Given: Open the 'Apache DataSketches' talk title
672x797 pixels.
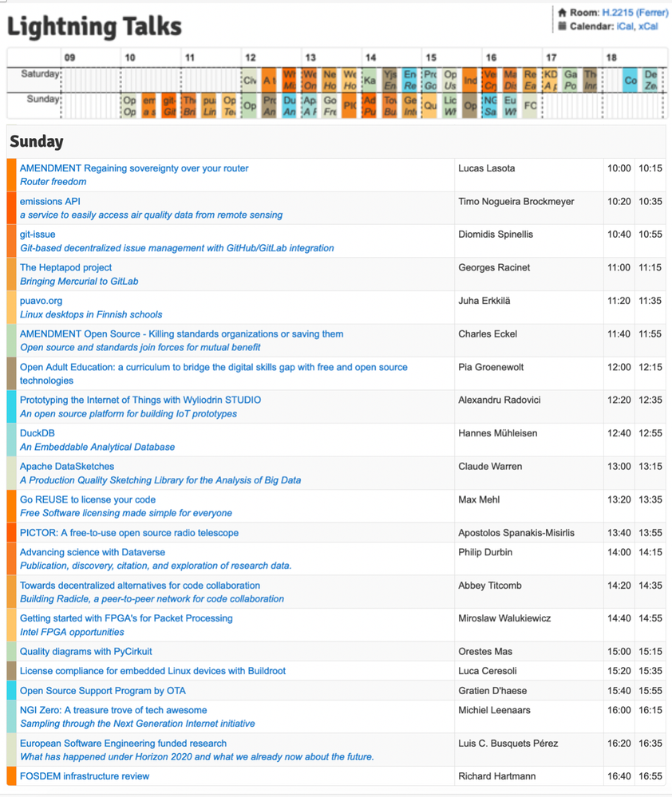Looking at the screenshot, I should click(67, 466).
